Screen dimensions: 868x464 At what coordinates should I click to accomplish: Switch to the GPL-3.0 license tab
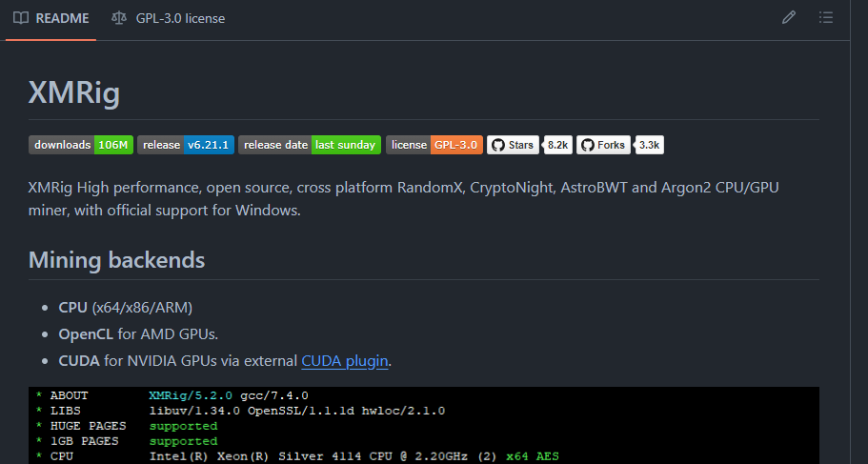pos(169,18)
